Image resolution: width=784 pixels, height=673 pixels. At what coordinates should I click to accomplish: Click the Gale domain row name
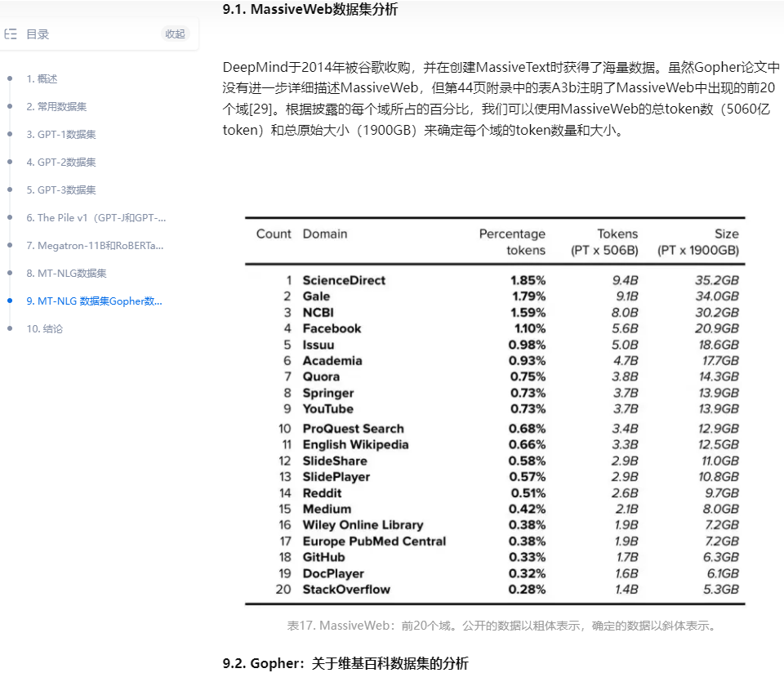point(316,296)
